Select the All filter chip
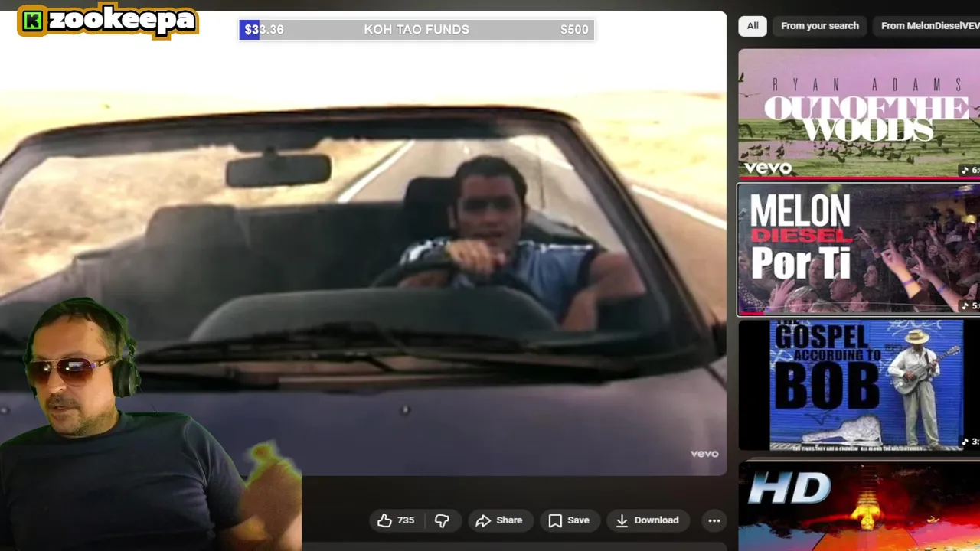The width and height of the screenshot is (980, 551). click(753, 26)
